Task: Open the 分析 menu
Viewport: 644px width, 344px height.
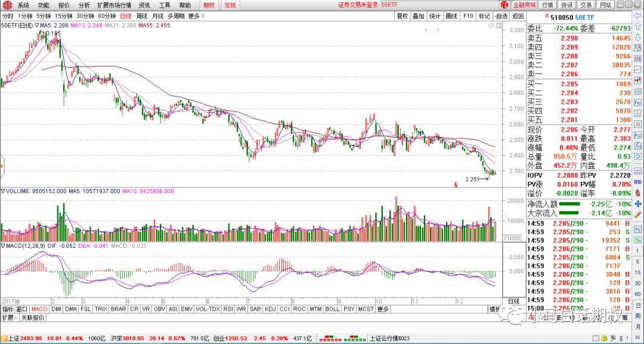Action: point(84,5)
